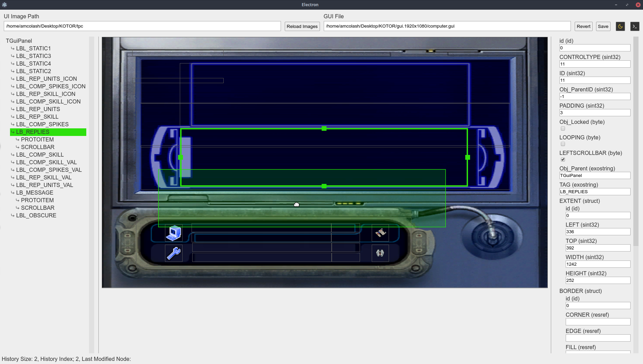Click the satellite icon in the canvas

tap(380, 233)
